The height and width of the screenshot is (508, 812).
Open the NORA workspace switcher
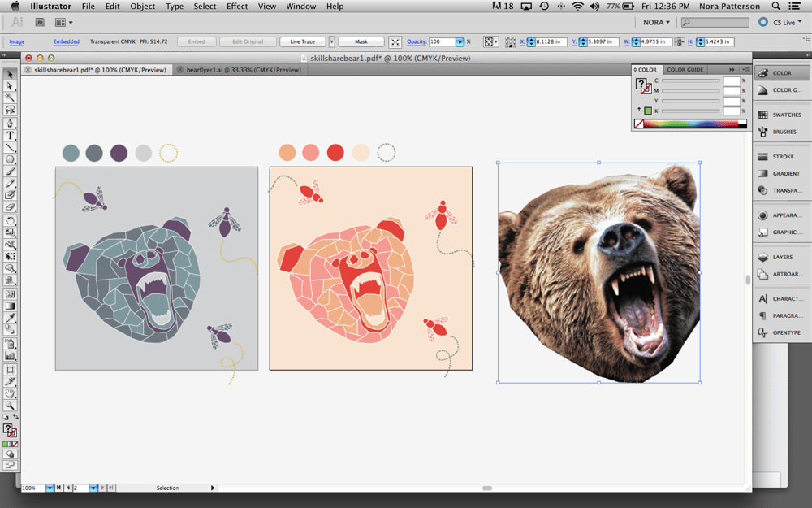point(656,22)
